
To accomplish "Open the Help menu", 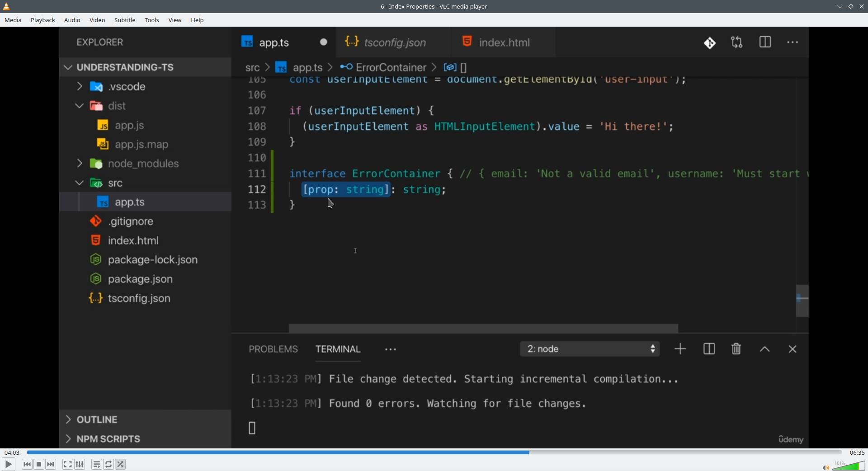I will click(198, 20).
